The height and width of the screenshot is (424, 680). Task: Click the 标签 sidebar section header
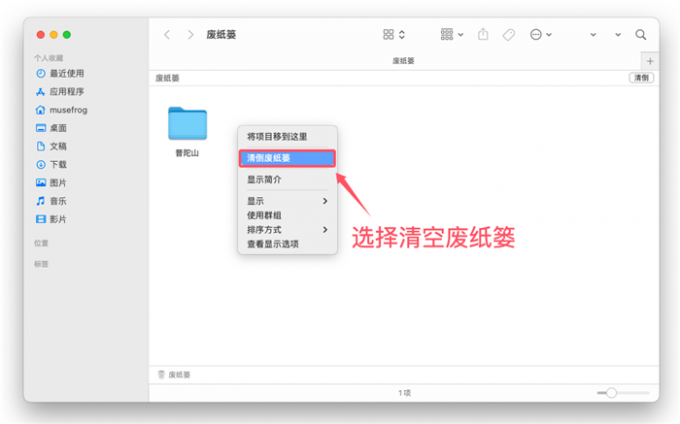click(x=41, y=264)
